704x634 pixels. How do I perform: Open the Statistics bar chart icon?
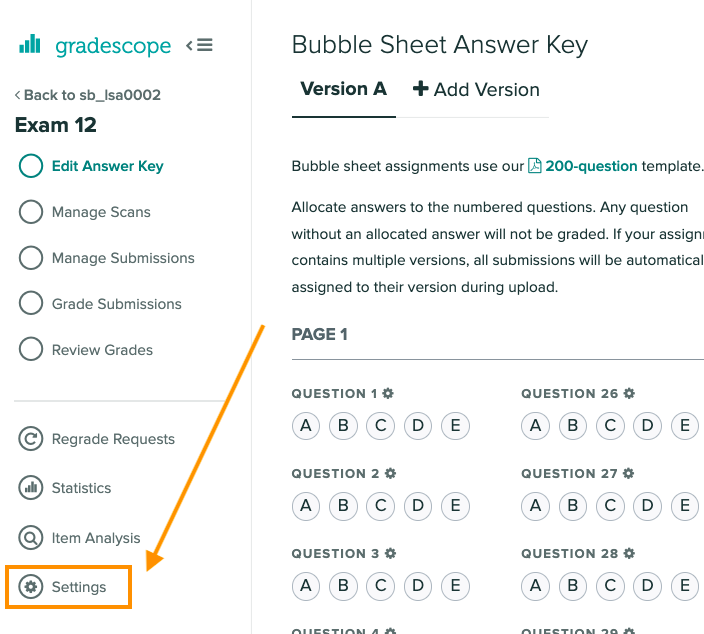pos(31,488)
